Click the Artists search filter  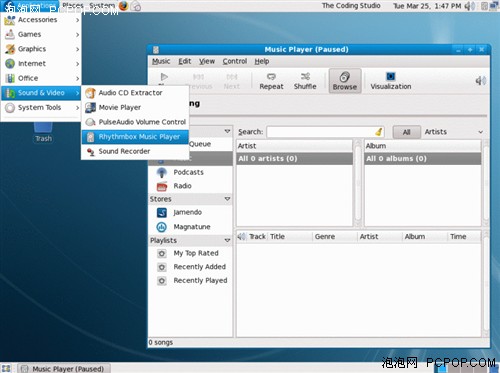pyautogui.click(x=435, y=132)
